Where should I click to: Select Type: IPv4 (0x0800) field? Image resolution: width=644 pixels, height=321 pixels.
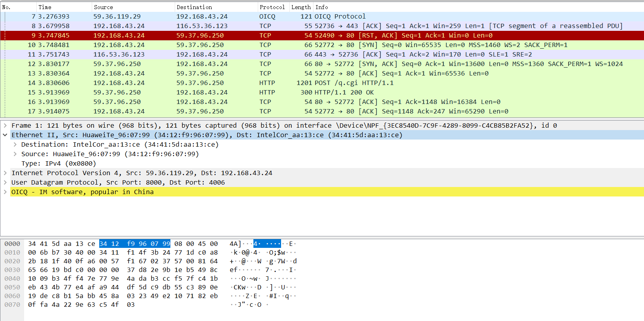point(59,163)
